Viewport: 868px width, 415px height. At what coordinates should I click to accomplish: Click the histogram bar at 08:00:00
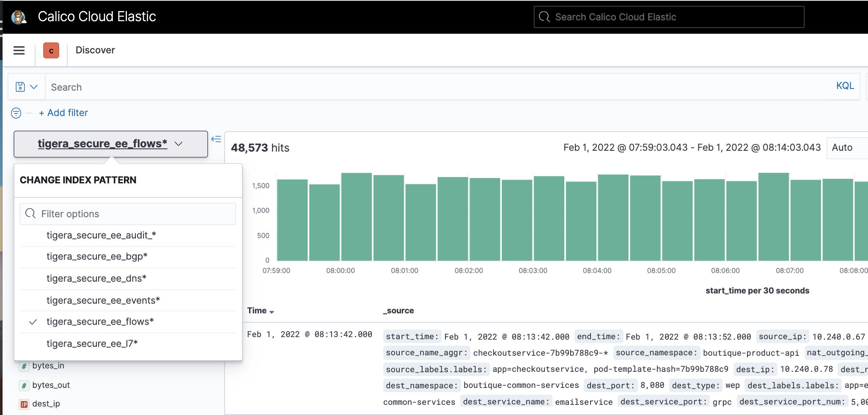pyautogui.click(x=356, y=217)
